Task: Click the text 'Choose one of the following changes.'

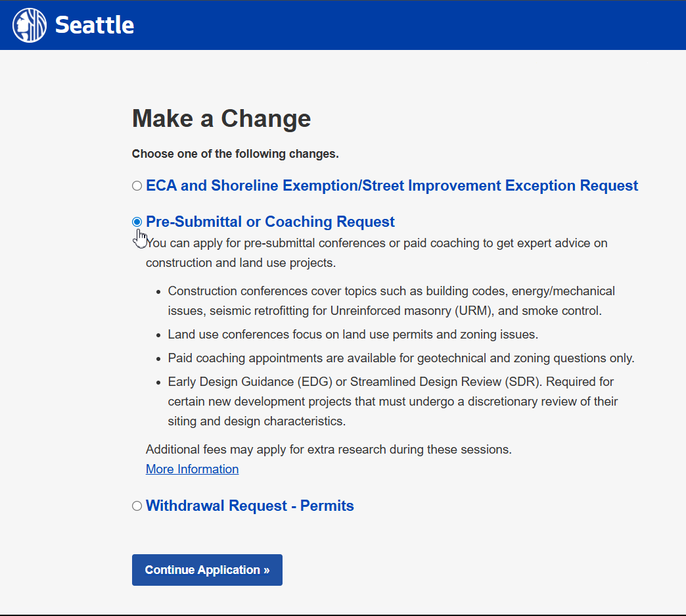Action: pyautogui.click(x=235, y=154)
